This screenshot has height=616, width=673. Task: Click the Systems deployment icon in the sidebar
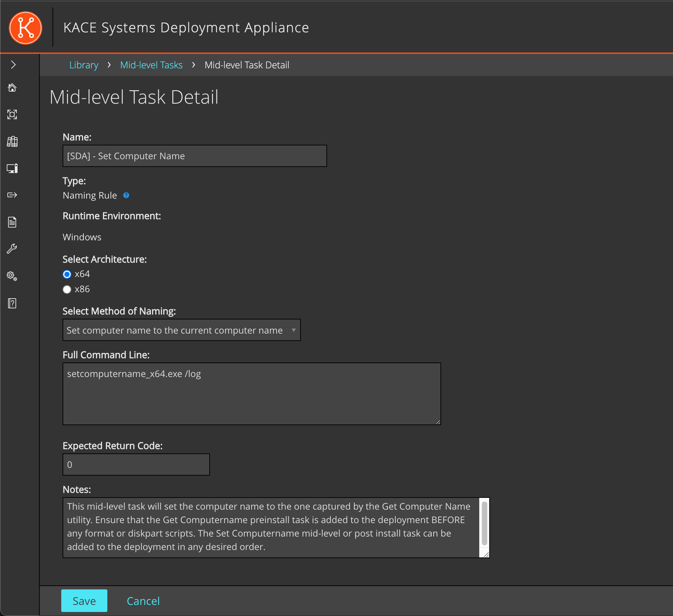[x=12, y=168]
